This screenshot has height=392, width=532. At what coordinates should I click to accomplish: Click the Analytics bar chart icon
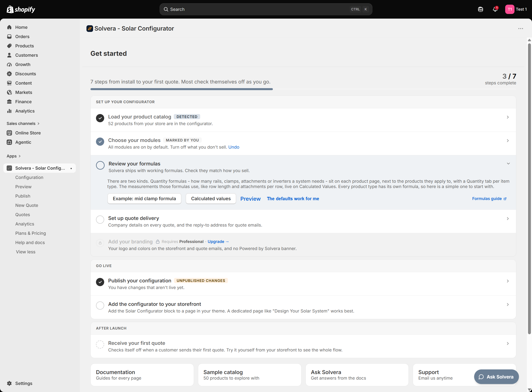tap(9, 111)
